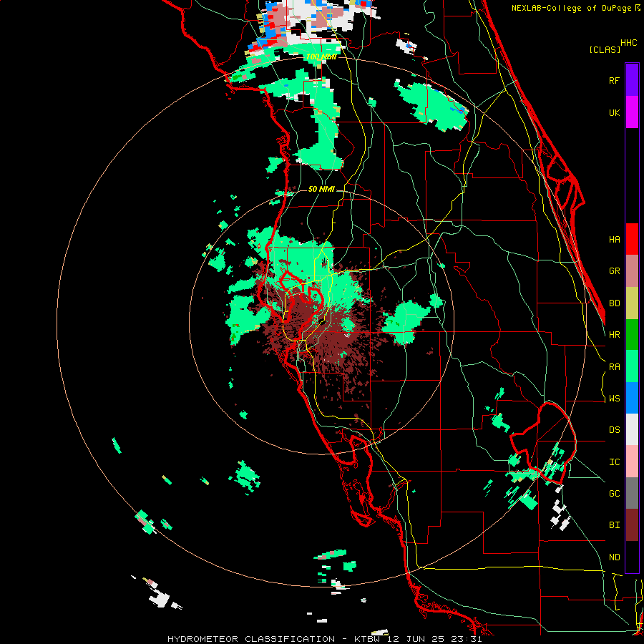
Task: Click the "HR" legend label
Action: coord(614,335)
